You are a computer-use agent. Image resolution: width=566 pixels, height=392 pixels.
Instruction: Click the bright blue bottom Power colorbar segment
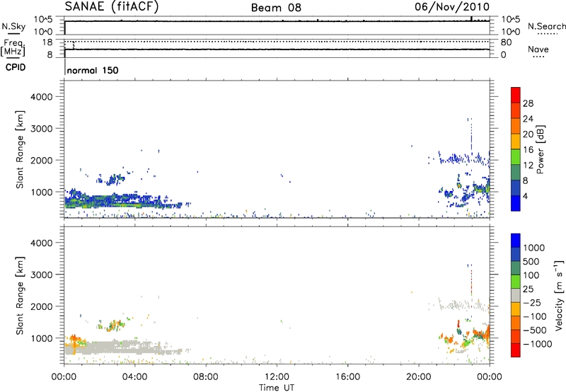(516, 203)
